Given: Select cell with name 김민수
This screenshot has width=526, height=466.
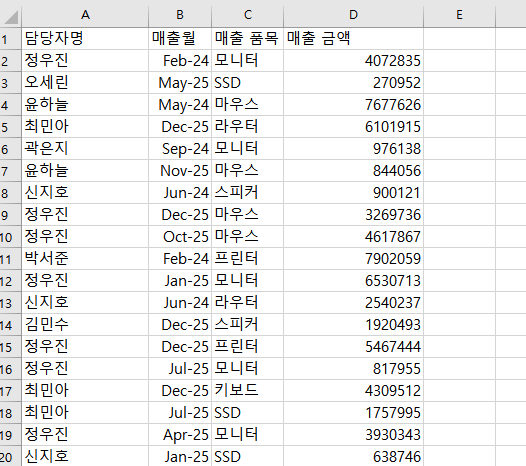Looking at the screenshot, I should 85,325.
